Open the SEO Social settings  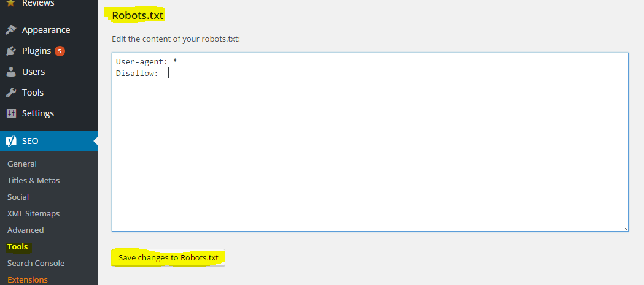pyautogui.click(x=18, y=197)
